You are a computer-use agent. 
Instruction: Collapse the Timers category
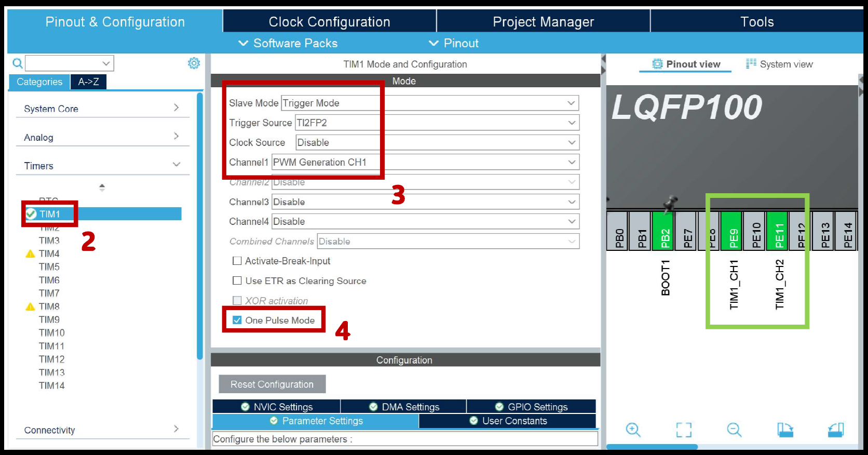coord(102,165)
